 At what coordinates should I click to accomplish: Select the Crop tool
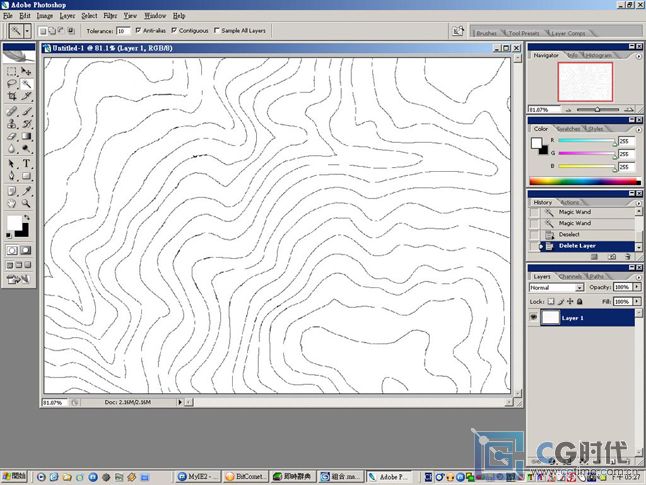click(x=12, y=96)
